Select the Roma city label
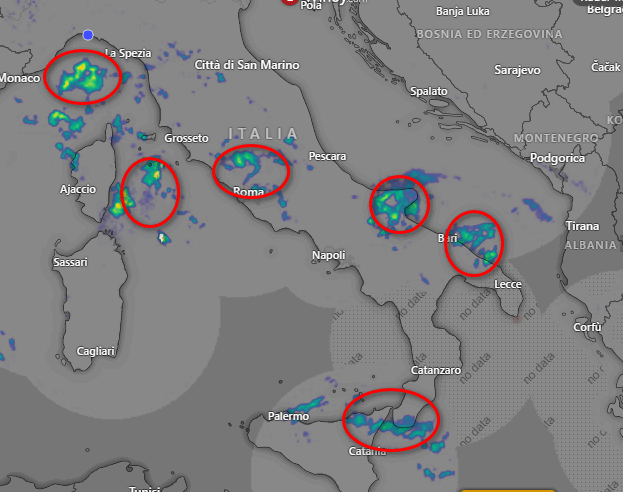 point(248,192)
